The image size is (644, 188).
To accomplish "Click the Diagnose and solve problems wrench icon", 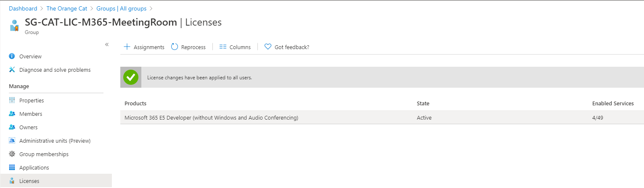I will 12,70.
